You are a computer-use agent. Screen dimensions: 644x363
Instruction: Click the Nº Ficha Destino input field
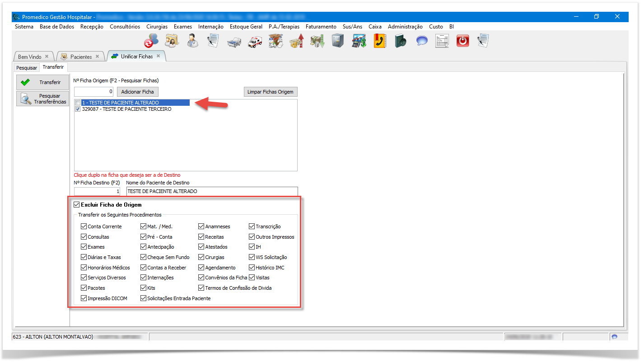coord(98,191)
